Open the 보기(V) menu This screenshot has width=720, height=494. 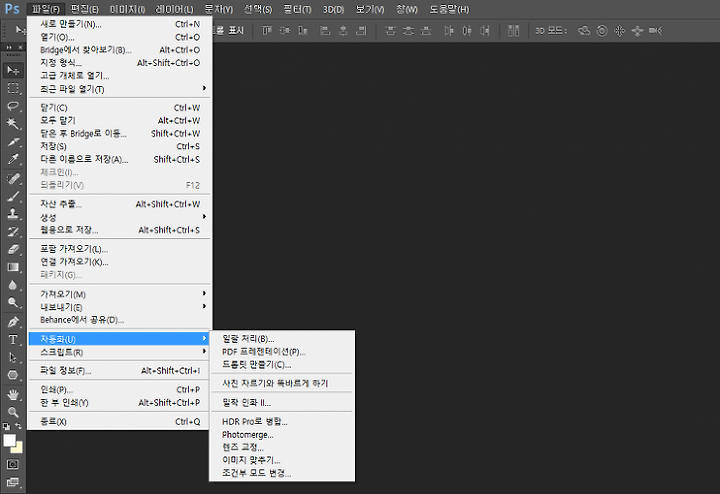coord(370,9)
